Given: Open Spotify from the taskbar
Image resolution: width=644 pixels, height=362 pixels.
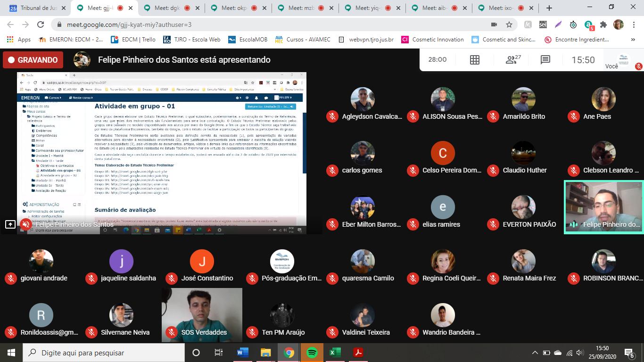Looking at the screenshot, I should tap(312, 353).
